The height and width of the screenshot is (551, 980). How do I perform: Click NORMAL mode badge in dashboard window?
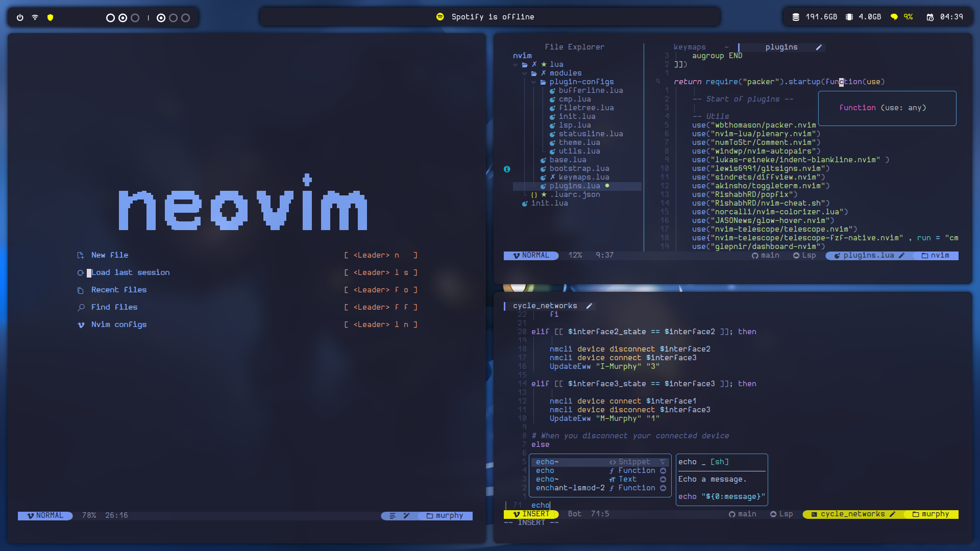(x=45, y=515)
